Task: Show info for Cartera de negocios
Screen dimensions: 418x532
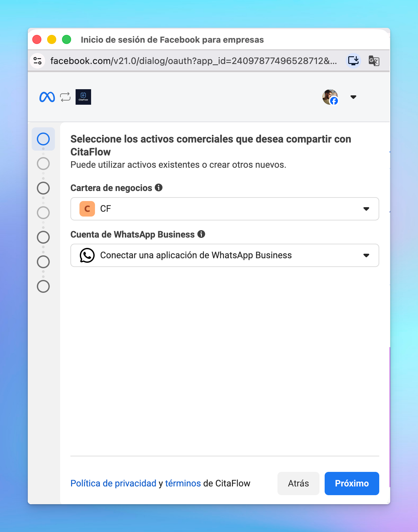Action: tap(159, 187)
